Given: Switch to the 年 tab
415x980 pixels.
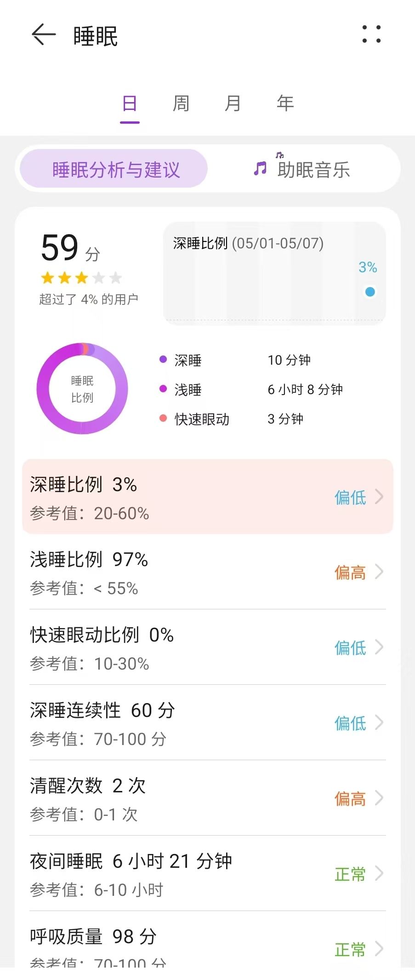Looking at the screenshot, I should (x=285, y=103).
